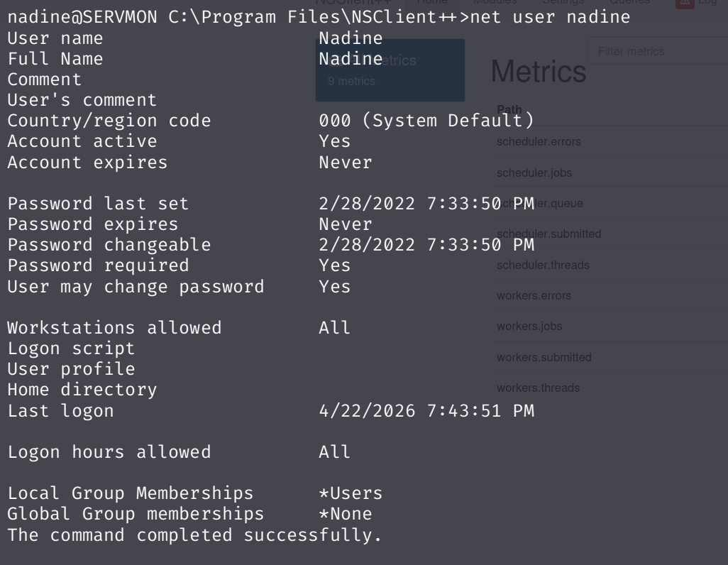The height and width of the screenshot is (565, 728).
Task: Select the scheduler.jobs metric row
Action: [x=534, y=172]
